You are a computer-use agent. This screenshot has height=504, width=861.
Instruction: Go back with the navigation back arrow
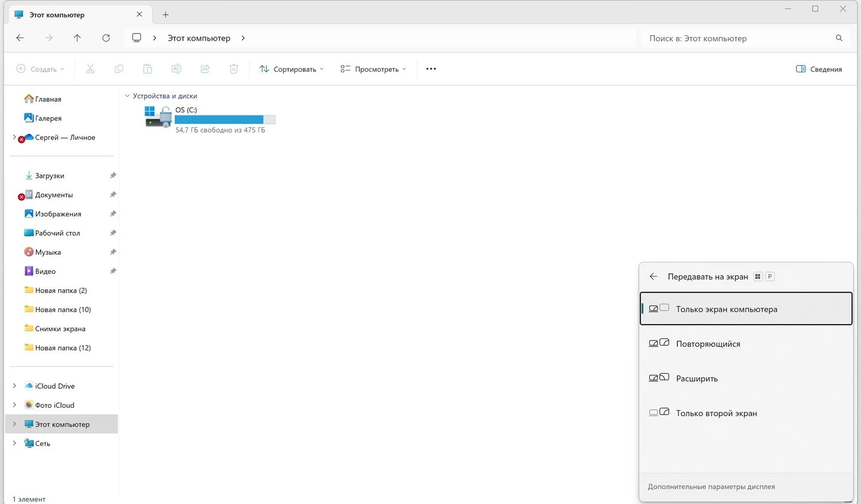20,38
